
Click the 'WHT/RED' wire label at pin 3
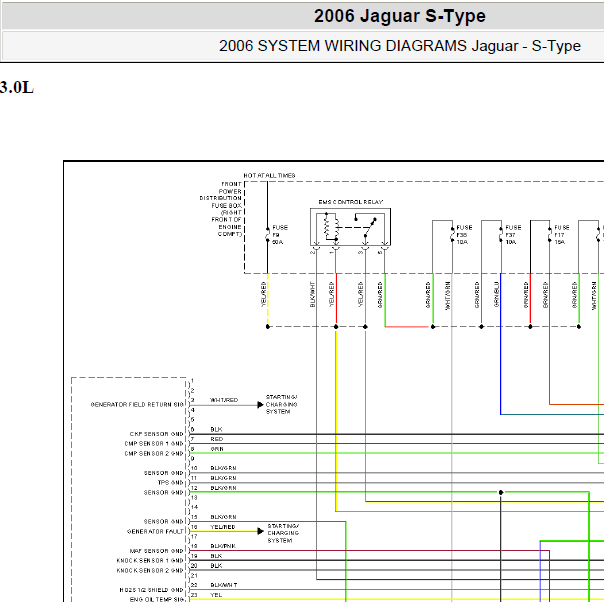224,400
